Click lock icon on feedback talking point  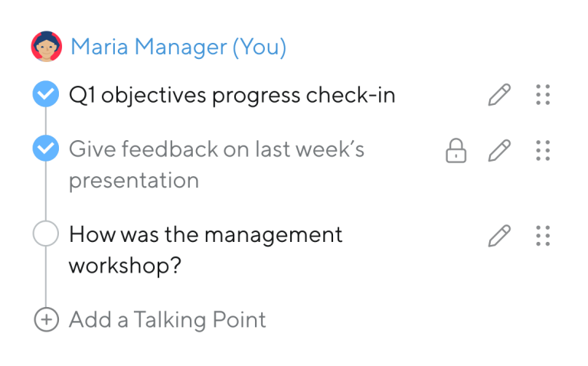[456, 151]
